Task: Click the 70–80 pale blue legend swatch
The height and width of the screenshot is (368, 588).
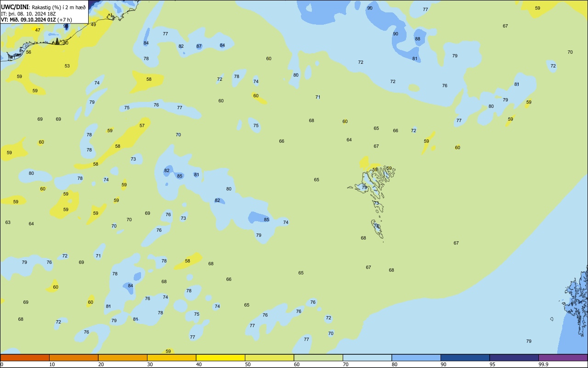Action: (367, 357)
